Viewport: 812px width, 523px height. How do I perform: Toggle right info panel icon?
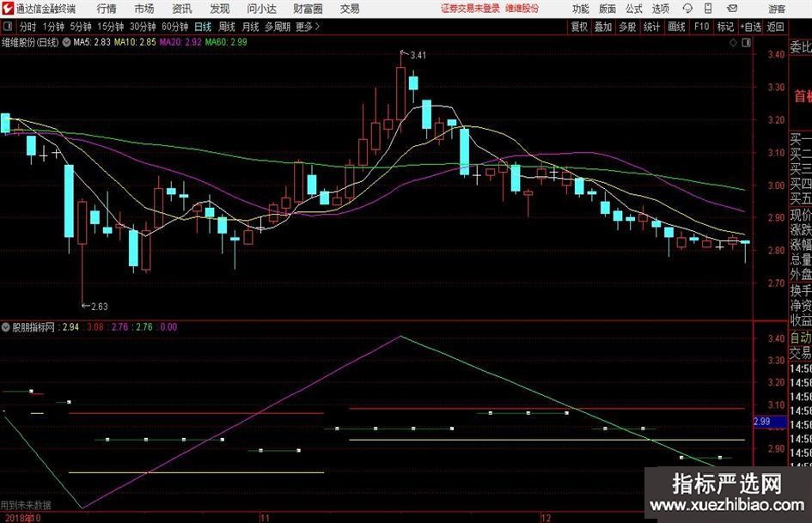pyautogui.click(x=746, y=43)
